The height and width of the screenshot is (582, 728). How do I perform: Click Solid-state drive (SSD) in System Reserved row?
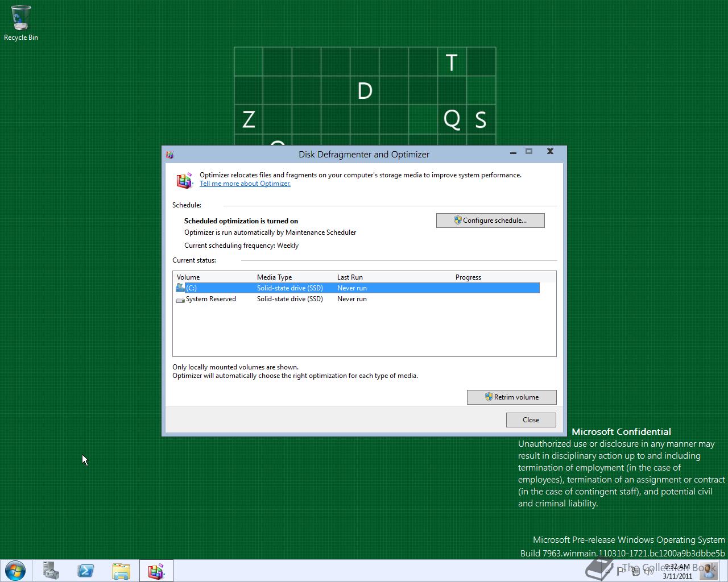[x=290, y=299]
